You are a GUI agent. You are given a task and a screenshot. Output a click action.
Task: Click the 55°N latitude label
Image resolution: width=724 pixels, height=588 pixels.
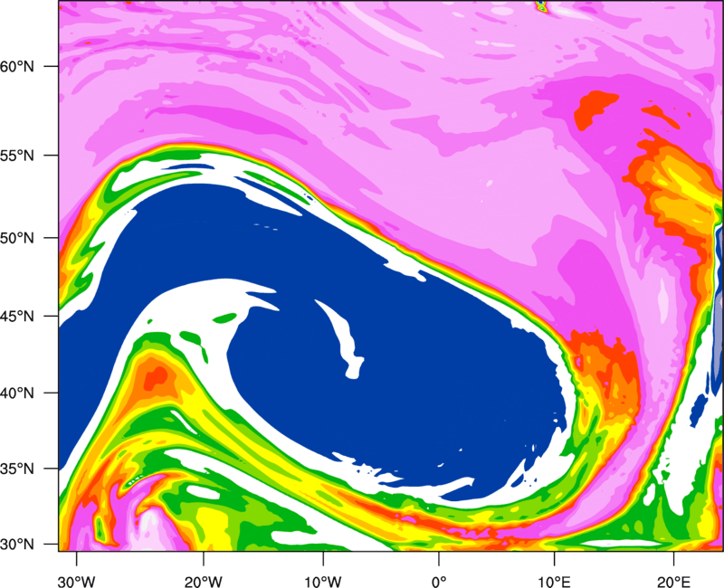point(17,156)
